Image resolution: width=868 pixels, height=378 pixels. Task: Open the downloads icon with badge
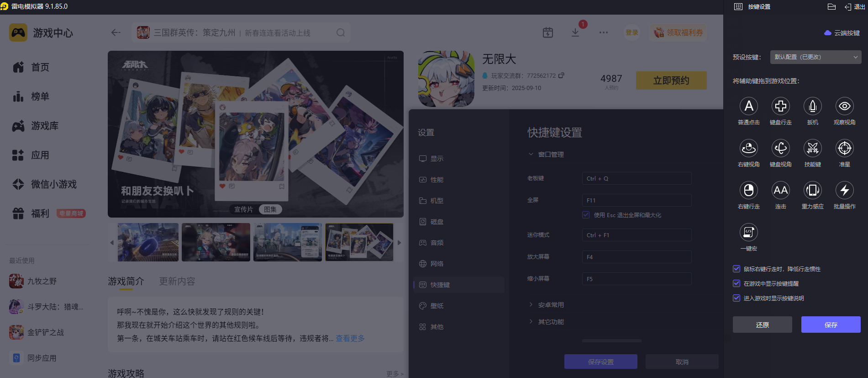(x=575, y=32)
